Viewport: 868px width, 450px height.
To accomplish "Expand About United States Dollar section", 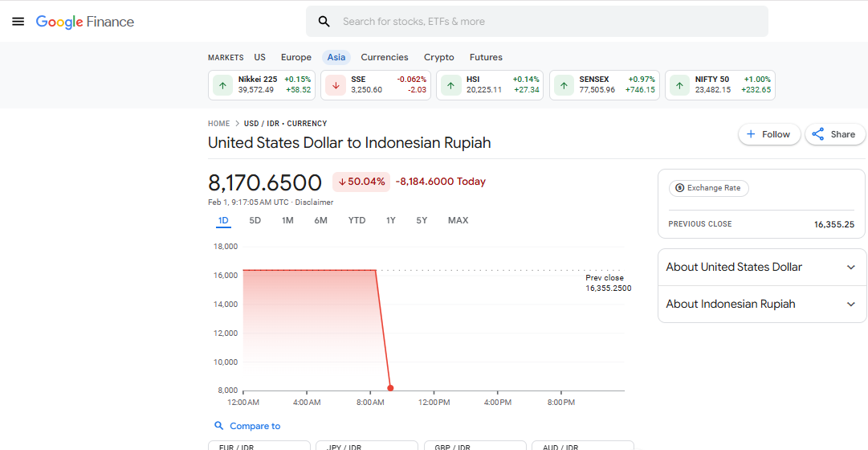I will [851, 268].
